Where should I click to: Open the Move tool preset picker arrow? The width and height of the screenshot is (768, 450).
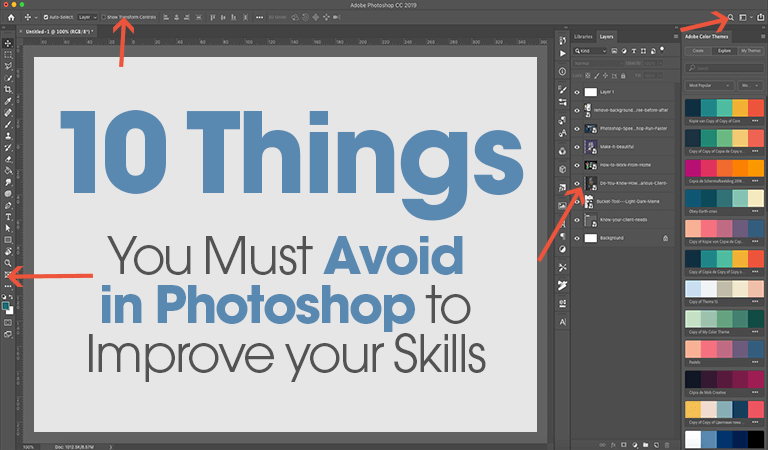36,18
